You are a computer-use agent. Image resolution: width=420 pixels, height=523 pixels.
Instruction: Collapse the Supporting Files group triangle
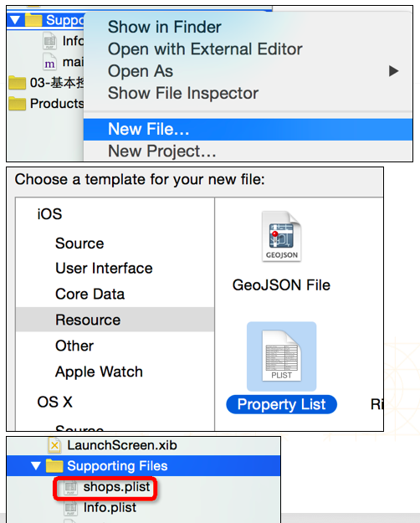[x=36, y=465]
